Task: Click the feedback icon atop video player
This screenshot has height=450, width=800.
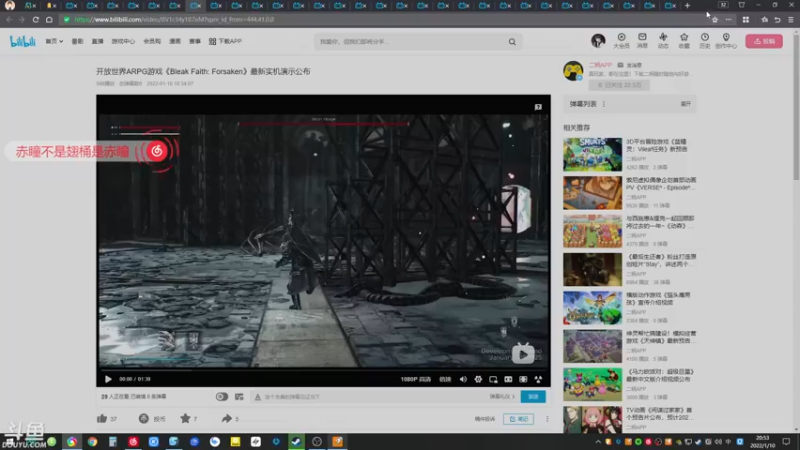Action: pyautogui.click(x=538, y=107)
